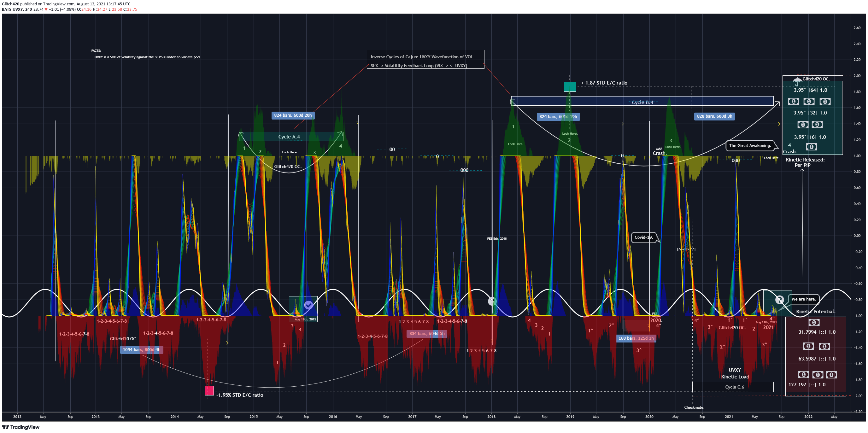Click right banknote icon above 127.197 value
The height and width of the screenshot is (433, 868).
pos(831,375)
